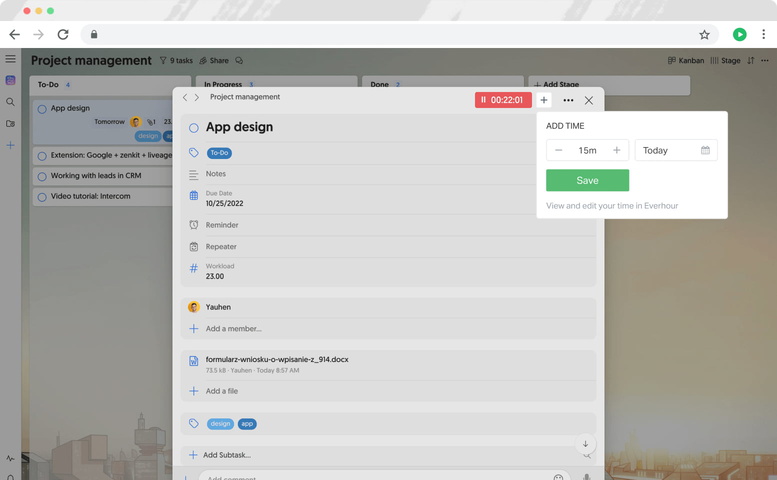
Task: Decrease the time by minus stepper
Action: (558, 150)
